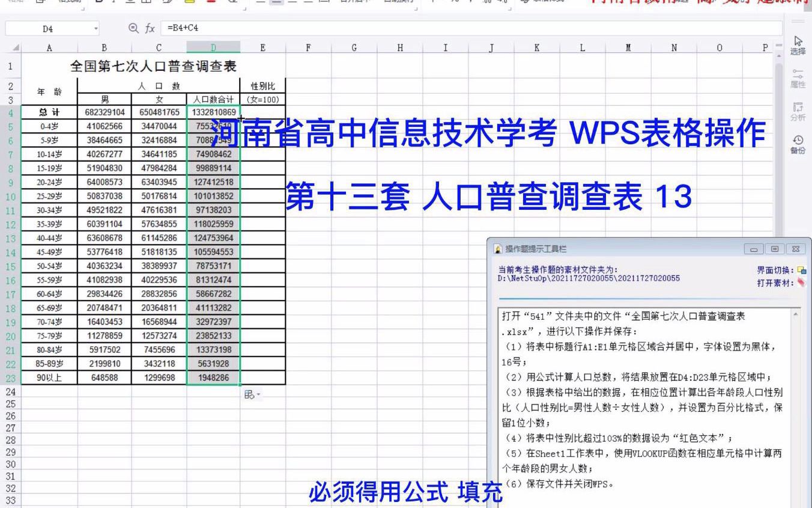Screen dimensions: 812x508
Task: Click the 55-59岁 row label
Action: point(49,280)
